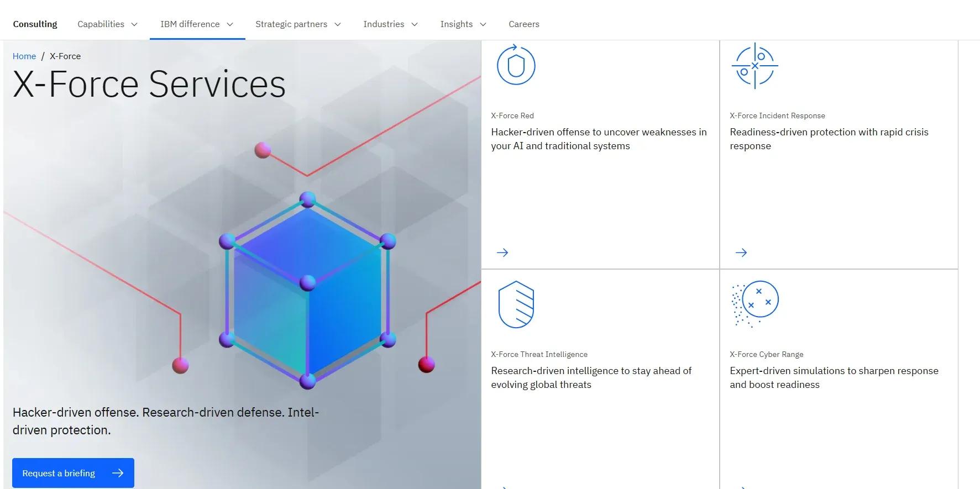Image resolution: width=980 pixels, height=489 pixels.
Task: Click the Request a briefing button
Action: click(73, 473)
